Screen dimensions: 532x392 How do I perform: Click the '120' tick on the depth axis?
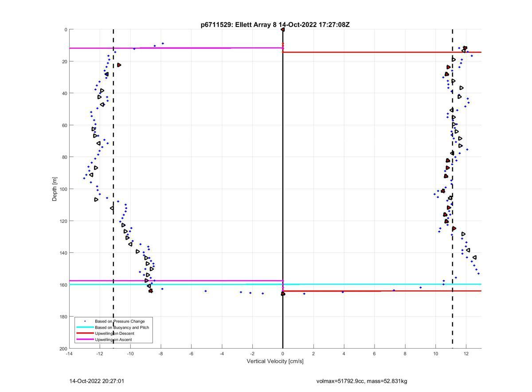(63, 221)
